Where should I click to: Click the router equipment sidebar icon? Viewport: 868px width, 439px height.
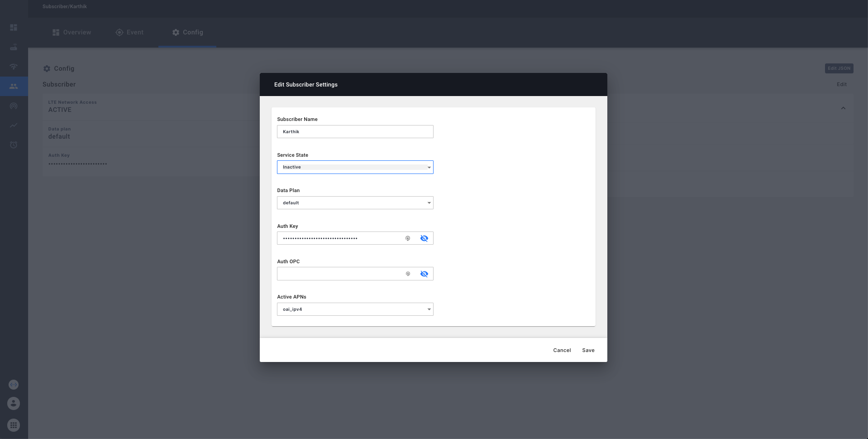14,47
